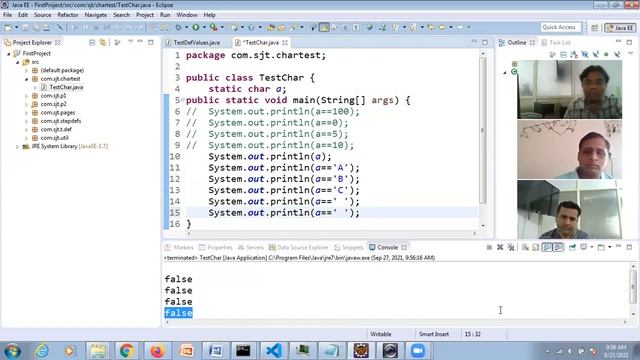This screenshot has width=640, height=360.
Task: Toggle Sort in Outline toolbar
Action: 574,54
